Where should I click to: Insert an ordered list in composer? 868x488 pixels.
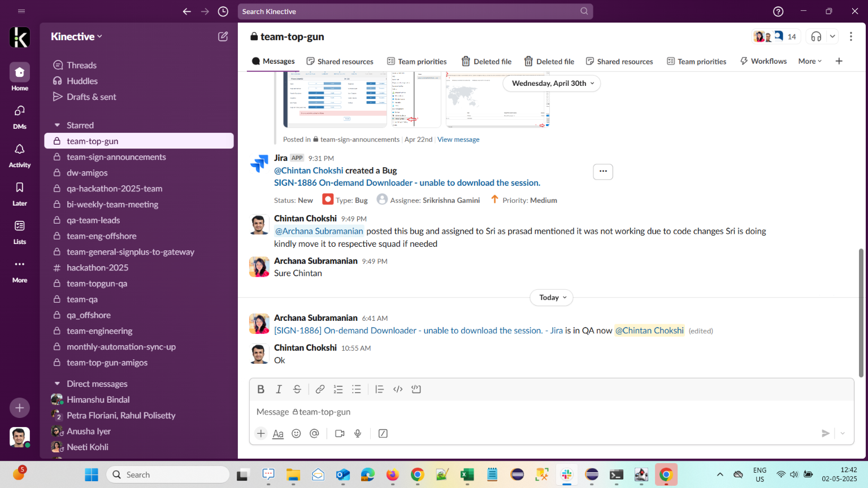(338, 389)
